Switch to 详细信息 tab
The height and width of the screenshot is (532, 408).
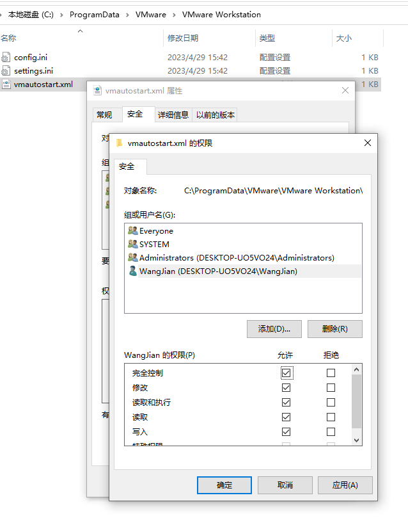coord(173,115)
